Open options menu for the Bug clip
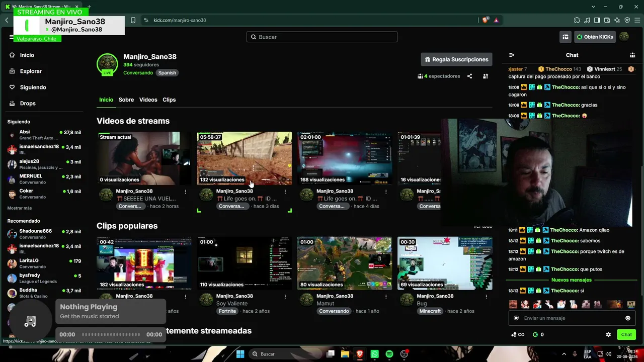This screenshot has height=362, width=644. pos(486,297)
